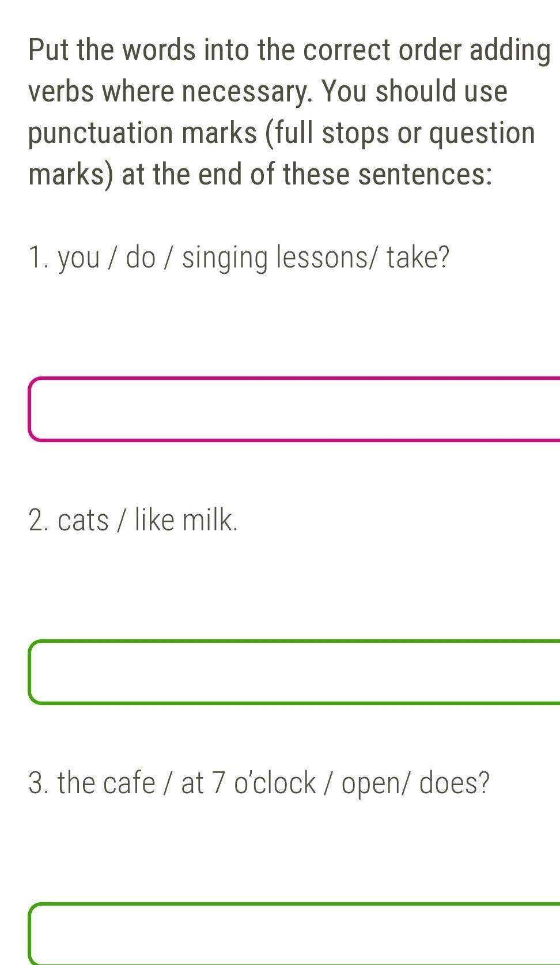Click prompt '1. you / do / singing lessons/ take?'

tap(239, 257)
